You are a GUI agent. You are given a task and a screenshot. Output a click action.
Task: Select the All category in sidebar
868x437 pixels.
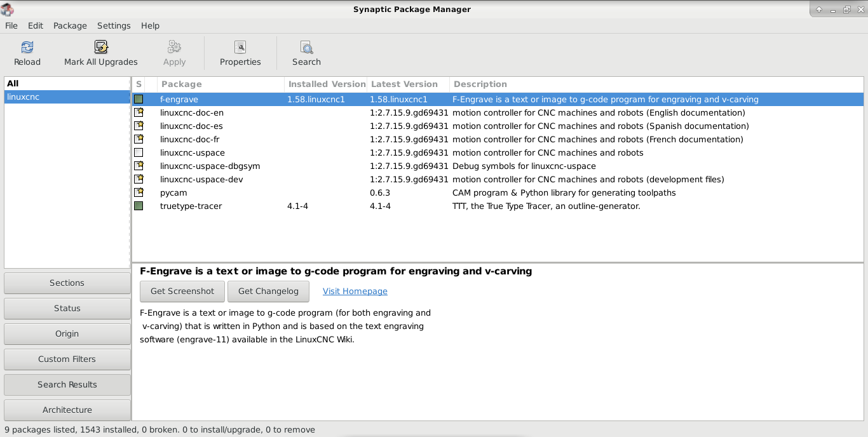[x=67, y=84]
